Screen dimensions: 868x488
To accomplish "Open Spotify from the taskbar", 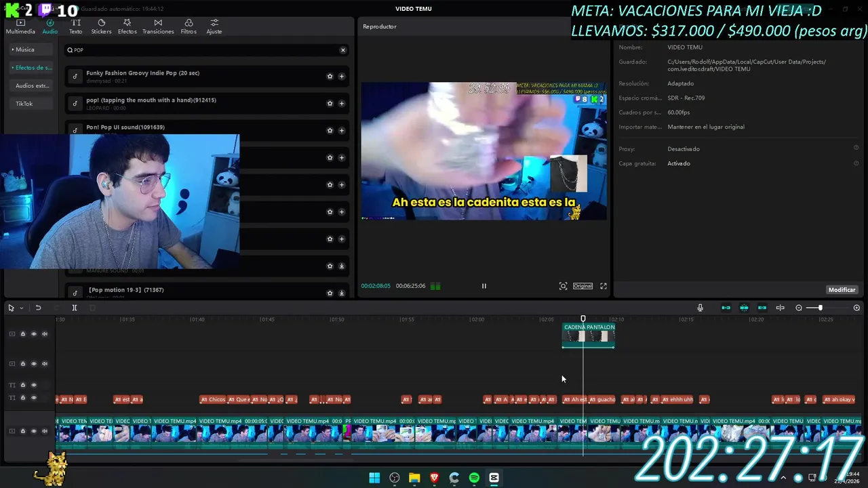I will point(474,478).
